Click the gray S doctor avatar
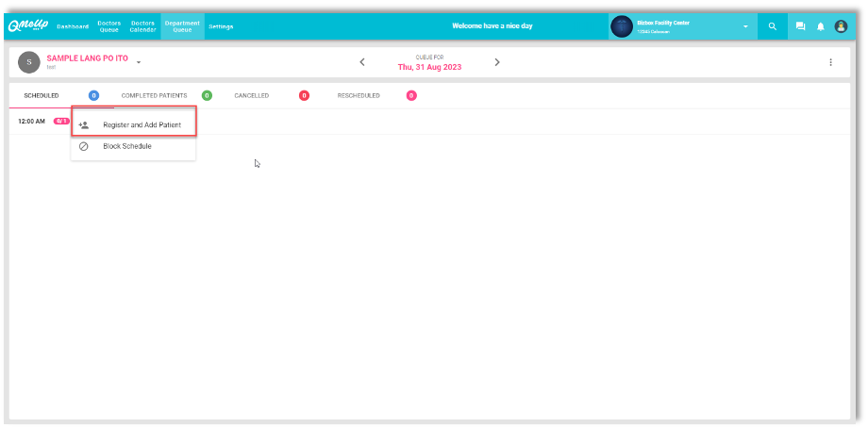The image size is (868, 428). point(29,62)
